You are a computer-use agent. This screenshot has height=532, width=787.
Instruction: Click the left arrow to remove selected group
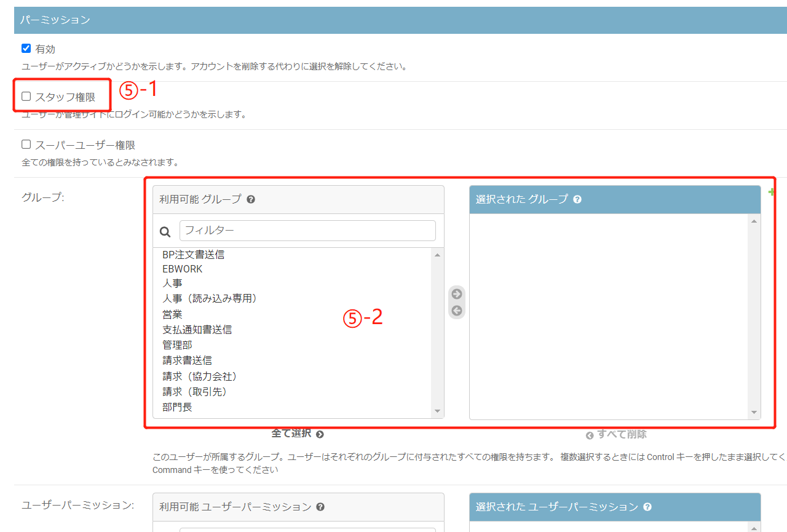pos(456,311)
